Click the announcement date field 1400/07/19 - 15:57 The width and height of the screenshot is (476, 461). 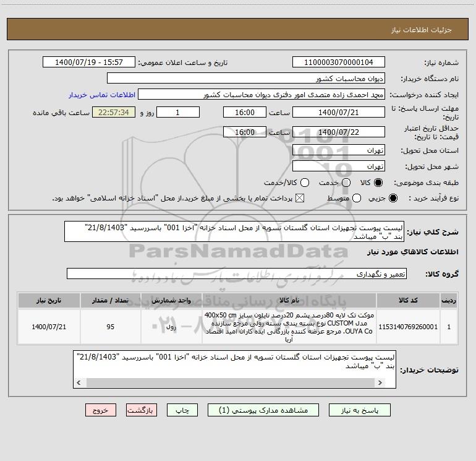point(89,62)
